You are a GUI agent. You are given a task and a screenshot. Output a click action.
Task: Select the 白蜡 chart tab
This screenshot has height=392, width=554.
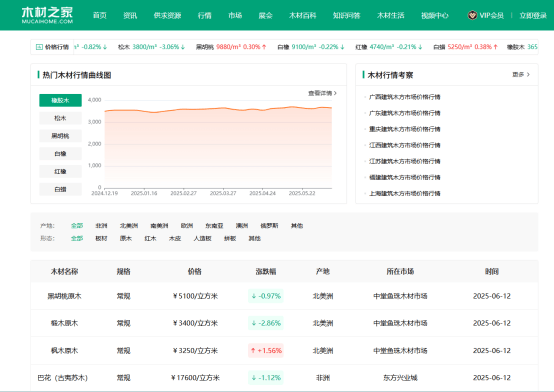click(x=60, y=189)
